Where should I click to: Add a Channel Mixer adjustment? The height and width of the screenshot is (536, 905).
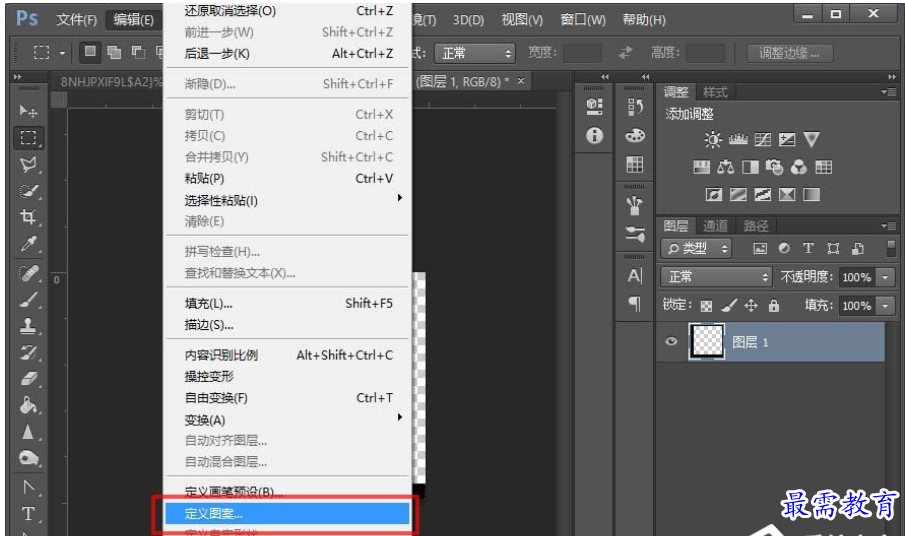click(x=799, y=167)
